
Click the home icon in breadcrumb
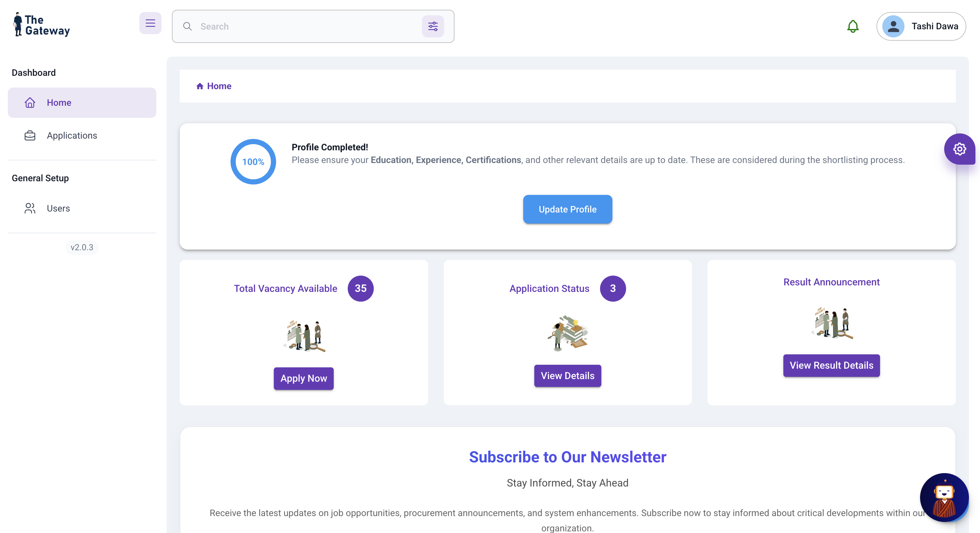coord(200,86)
